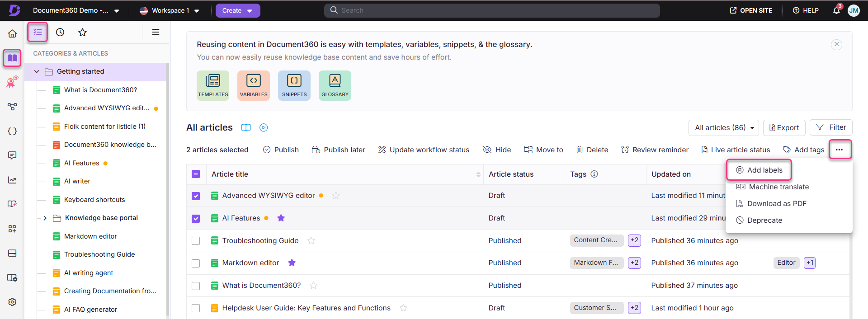Expand +2 tags on Helpdesk User Guide row
This screenshot has width=868, height=319.
click(635, 308)
